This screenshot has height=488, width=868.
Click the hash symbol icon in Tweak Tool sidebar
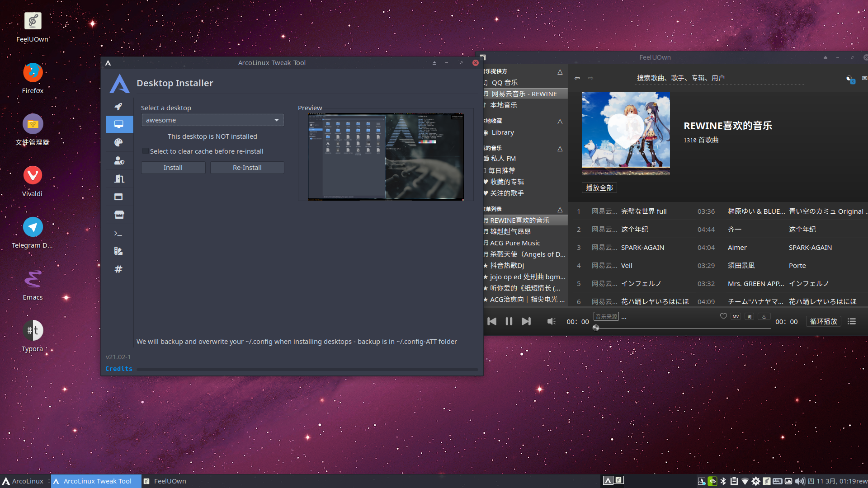pos(118,269)
